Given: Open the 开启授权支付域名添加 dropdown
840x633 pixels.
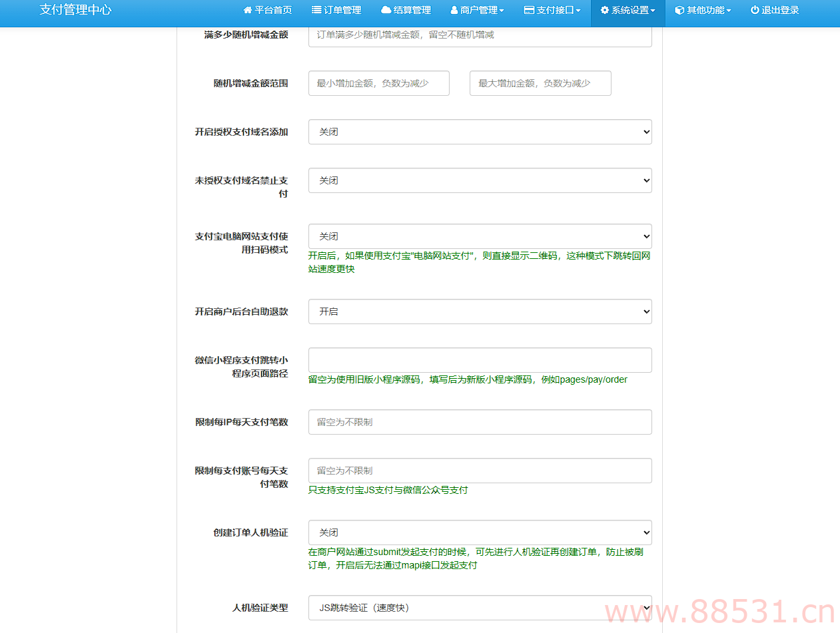Looking at the screenshot, I should pyautogui.click(x=480, y=132).
